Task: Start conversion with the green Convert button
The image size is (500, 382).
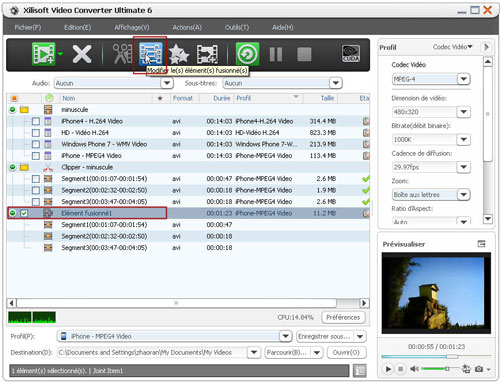Action: (x=247, y=54)
